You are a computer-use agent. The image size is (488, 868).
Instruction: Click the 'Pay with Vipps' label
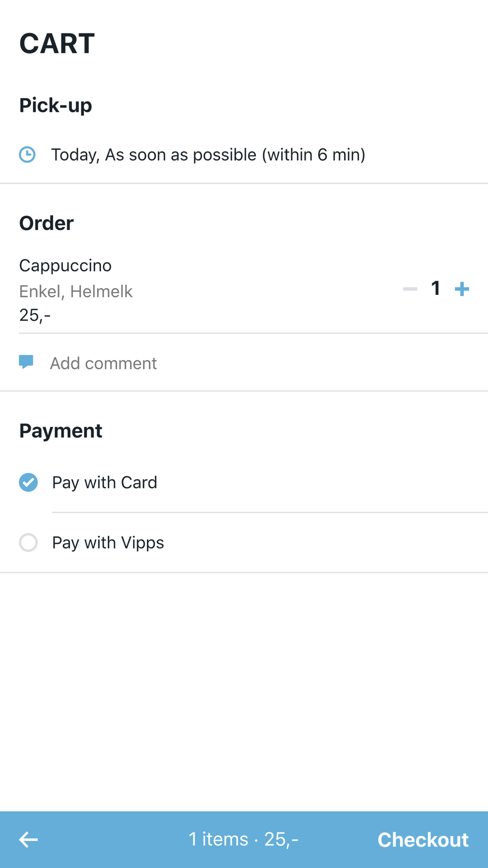108,542
